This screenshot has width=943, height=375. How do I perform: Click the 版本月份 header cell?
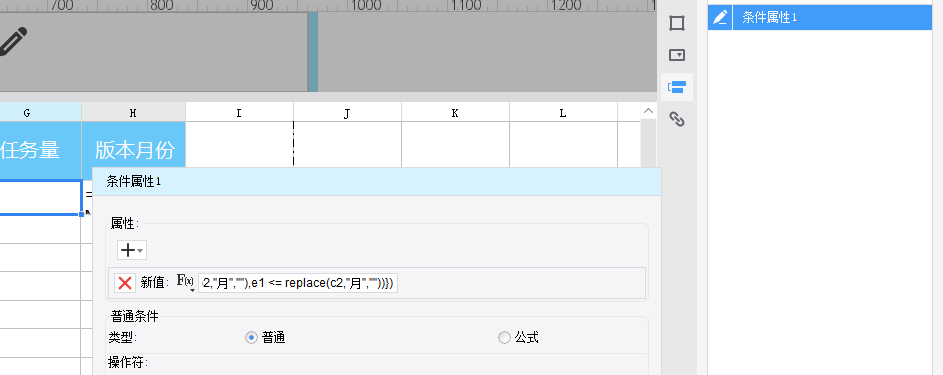134,150
